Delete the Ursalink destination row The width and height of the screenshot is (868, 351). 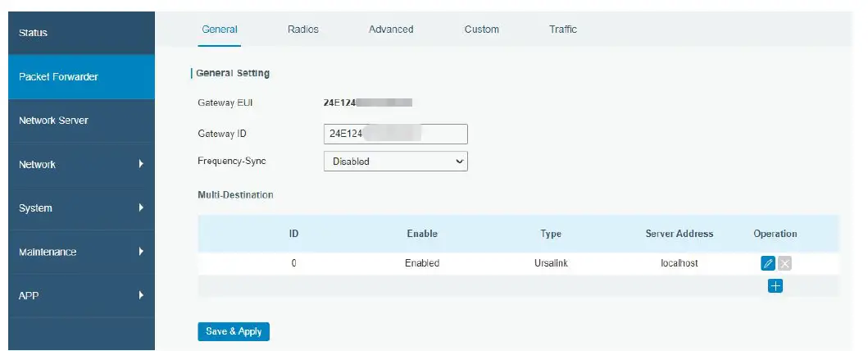pyautogui.click(x=784, y=263)
